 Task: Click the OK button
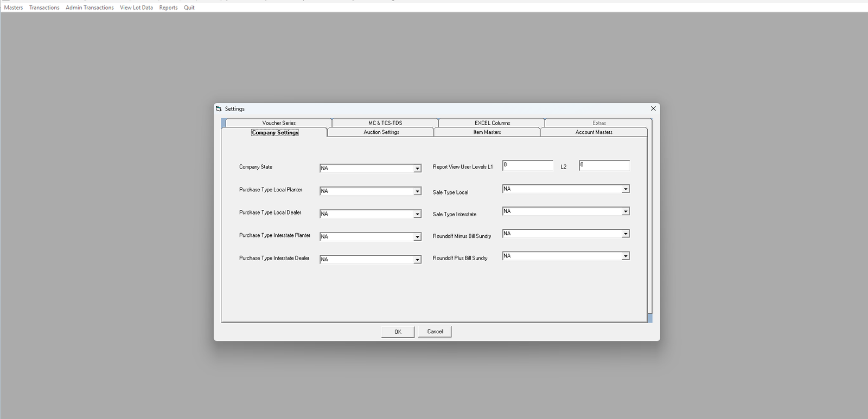[398, 332]
